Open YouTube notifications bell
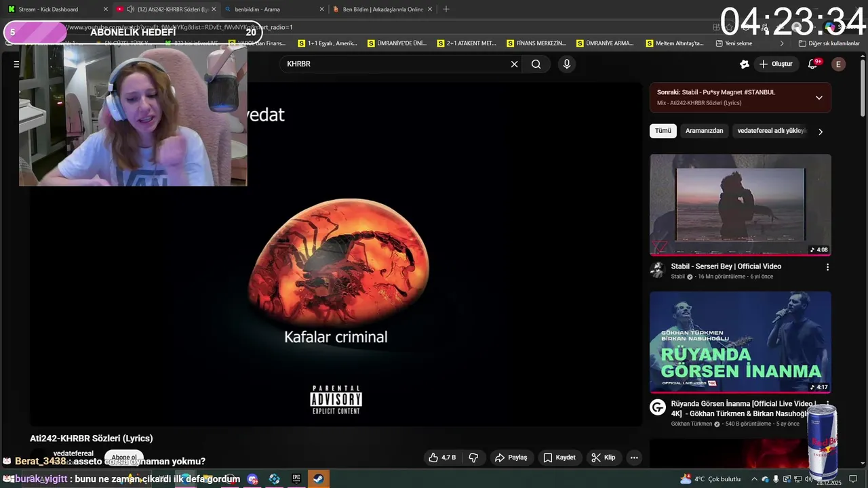Image resolution: width=868 pixels, height=488 pixels. pyautogui.click(x=812, y=64)
